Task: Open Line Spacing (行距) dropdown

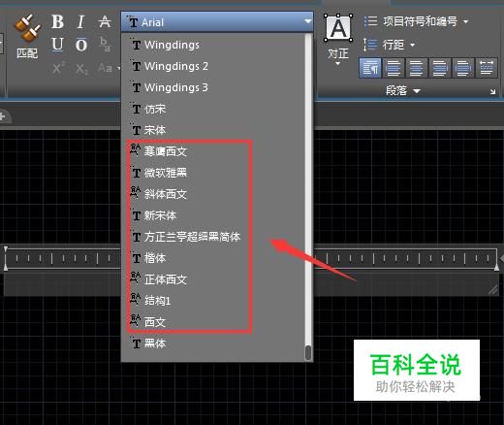Action: tap(389, 45)
